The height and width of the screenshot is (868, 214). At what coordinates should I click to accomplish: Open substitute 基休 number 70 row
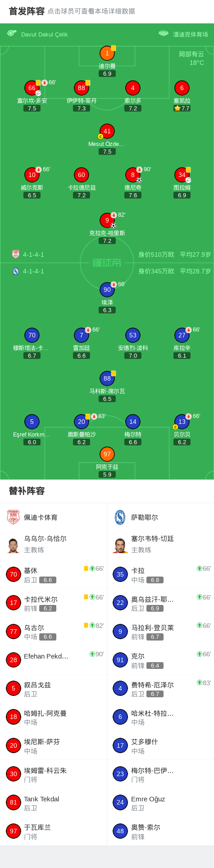pos(53,574)
